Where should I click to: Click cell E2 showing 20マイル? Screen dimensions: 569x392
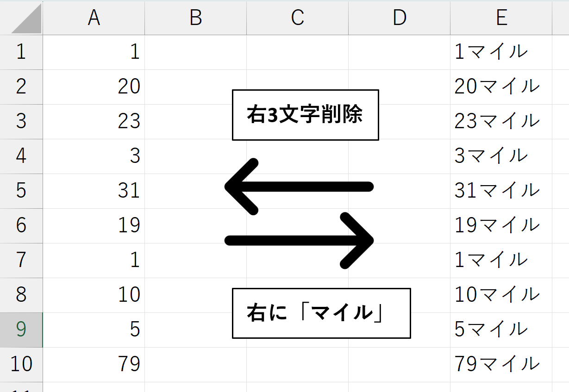(x=501, y=87)
